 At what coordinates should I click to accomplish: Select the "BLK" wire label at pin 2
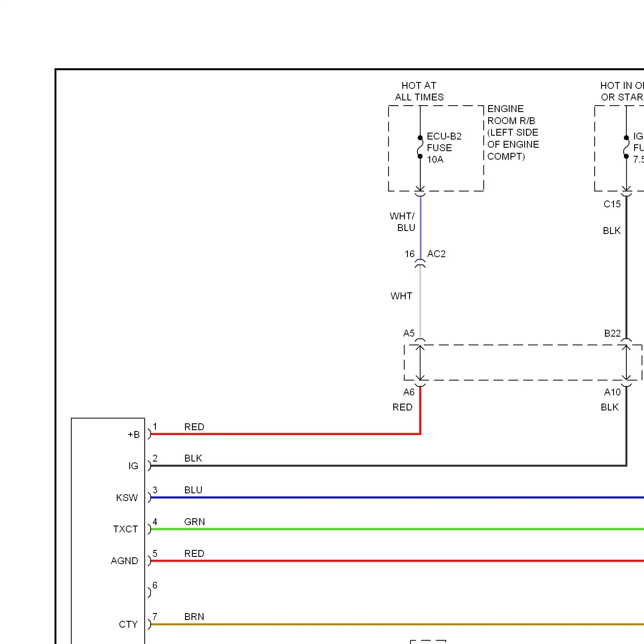pyautogui.click(x=193, y=459)
